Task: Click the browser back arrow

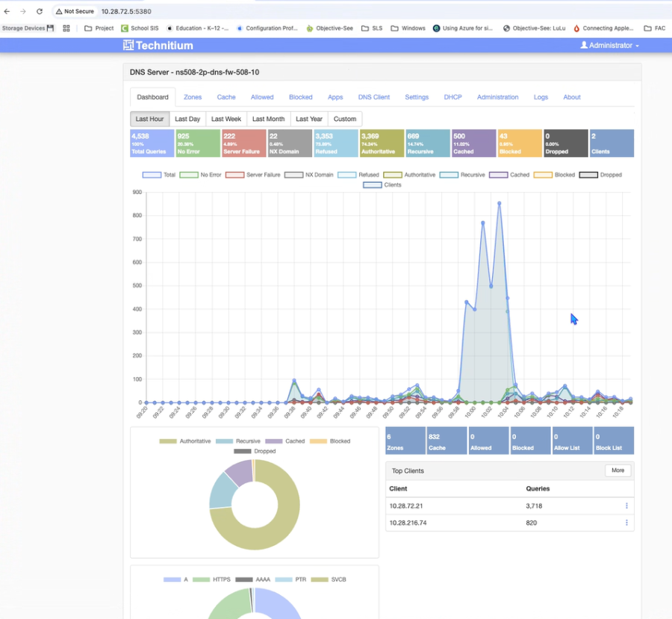Action: (x=7, y=11)
